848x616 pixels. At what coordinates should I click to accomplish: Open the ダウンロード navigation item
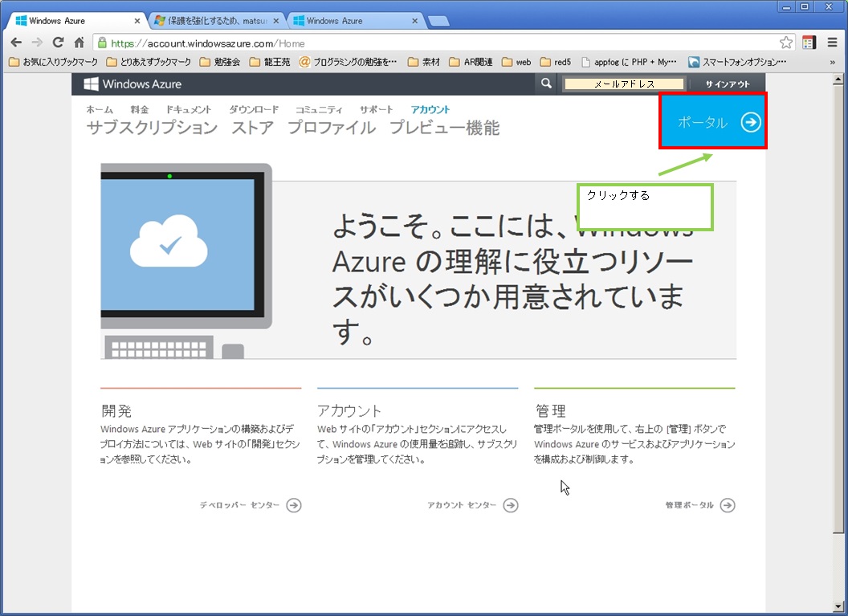(254, 109)
